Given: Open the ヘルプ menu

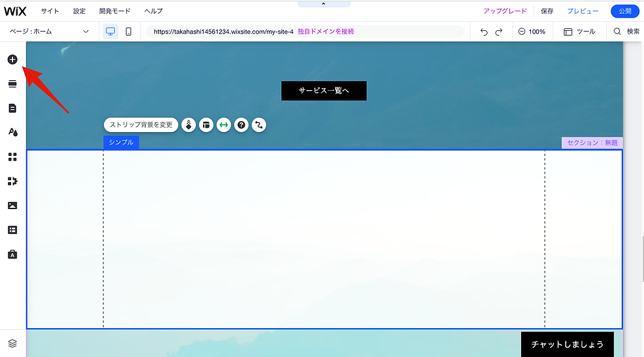Looking at the screenshot, I should [153, 11].
